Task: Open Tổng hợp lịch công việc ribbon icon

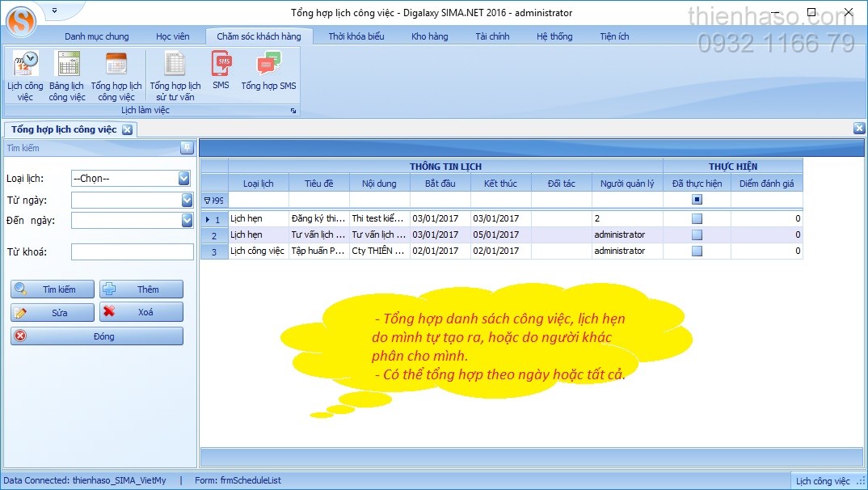Action: click(x=116, y=74)
